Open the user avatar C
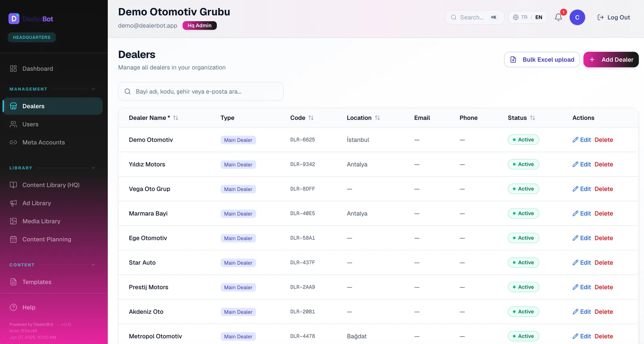The image size is (644, 344). (x=577, y=17)
